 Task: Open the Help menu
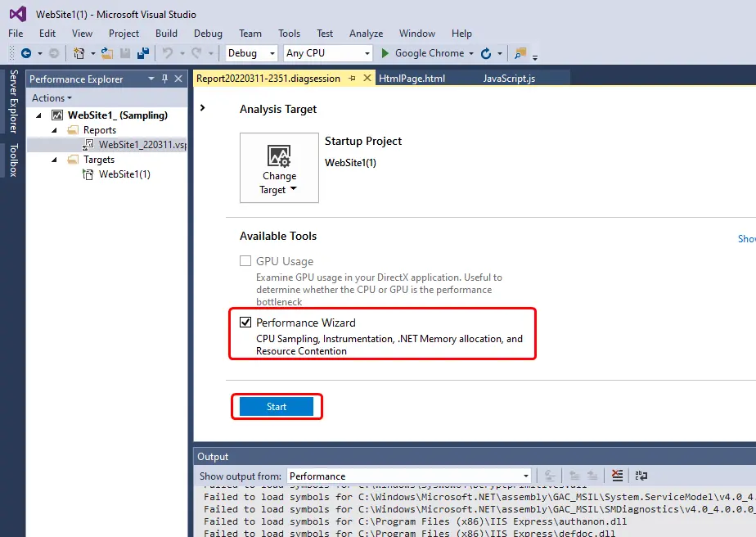click(x=462, y=34)
